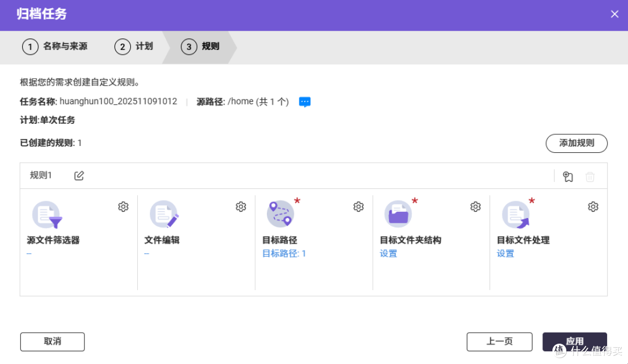This screenshot has width=628, height=364.
Task: Duplicate 规则1 using the copy icon
Action: coord(568,177)
